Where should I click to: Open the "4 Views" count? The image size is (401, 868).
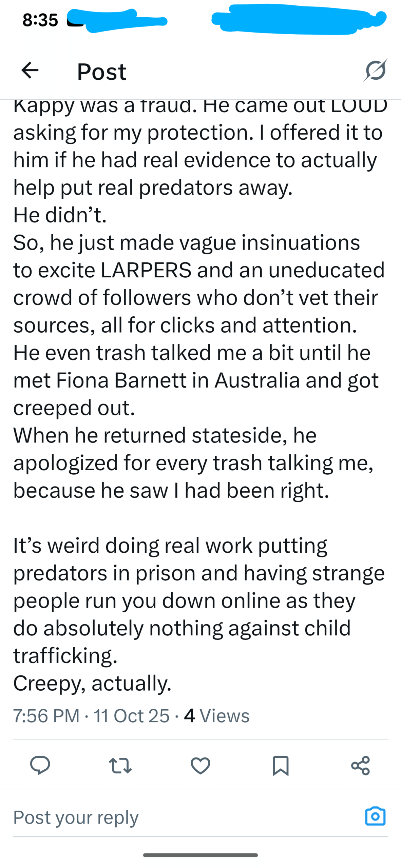pyautogui.click(x=217, y=715)
